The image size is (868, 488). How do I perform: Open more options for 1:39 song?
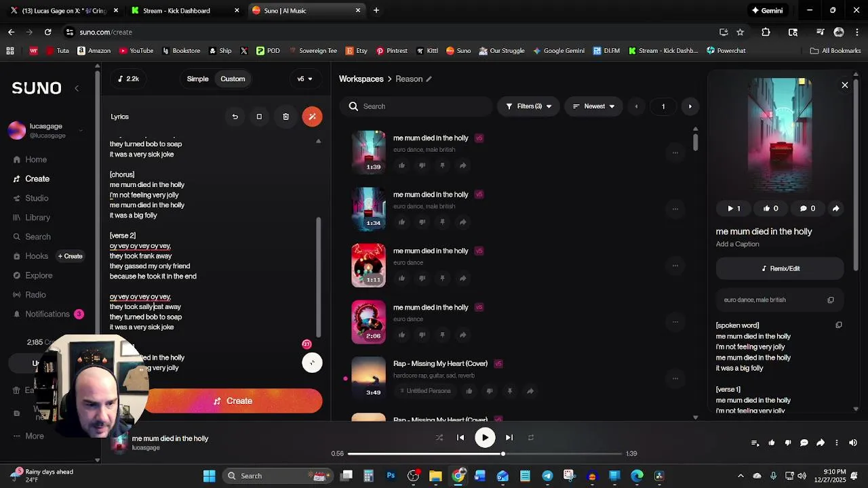click(x=675, y=152)
